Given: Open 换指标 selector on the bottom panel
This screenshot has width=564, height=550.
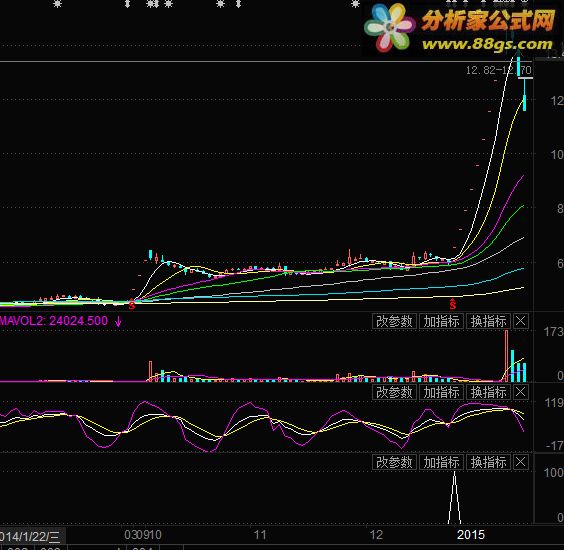Looking at the screenshot, I should pyautogui.click(x=488, y=462).
